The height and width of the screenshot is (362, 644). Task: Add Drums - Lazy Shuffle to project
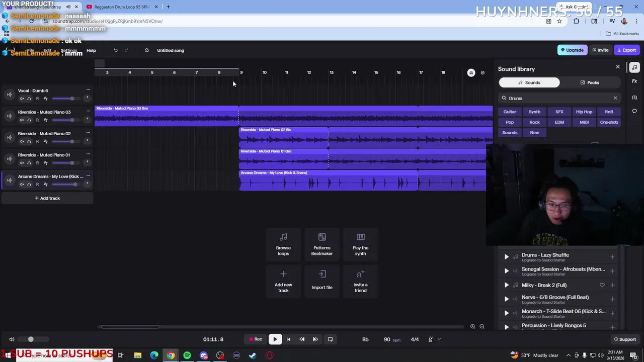(612, 257)
